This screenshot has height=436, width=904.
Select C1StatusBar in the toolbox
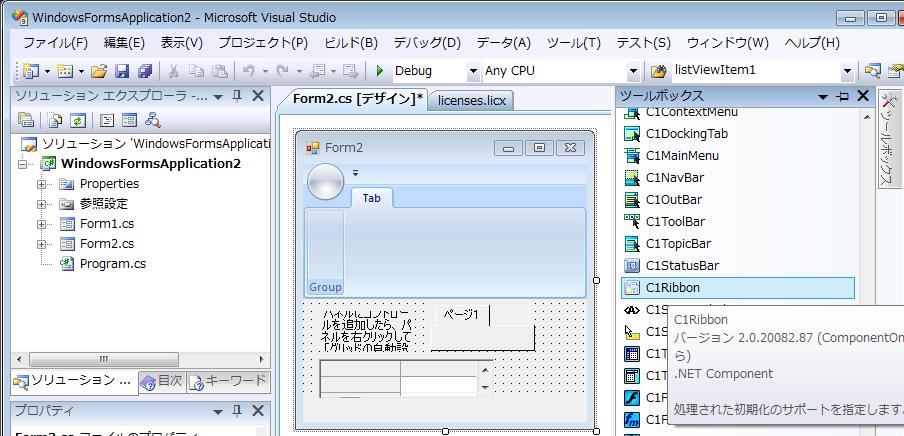click(681, 266)
